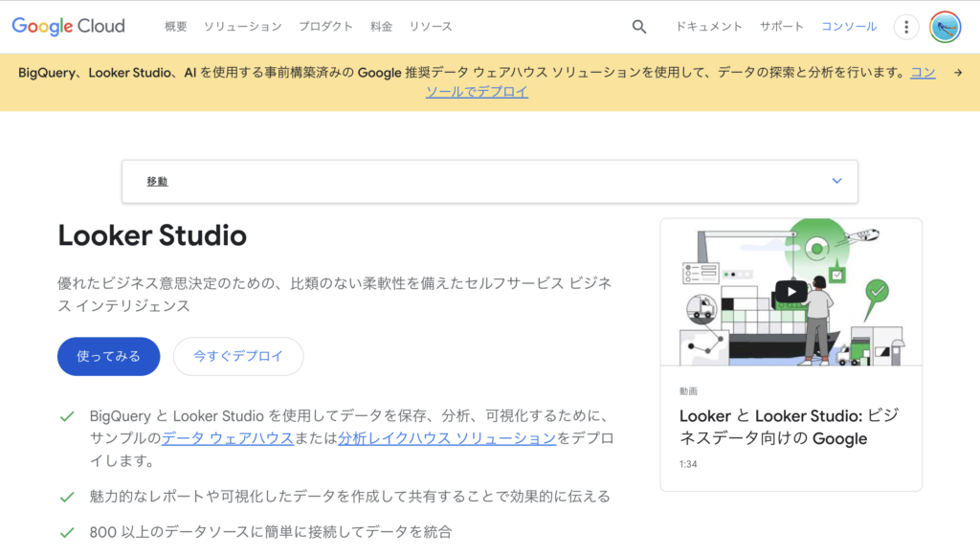Open the サポート link

point(782,27)
